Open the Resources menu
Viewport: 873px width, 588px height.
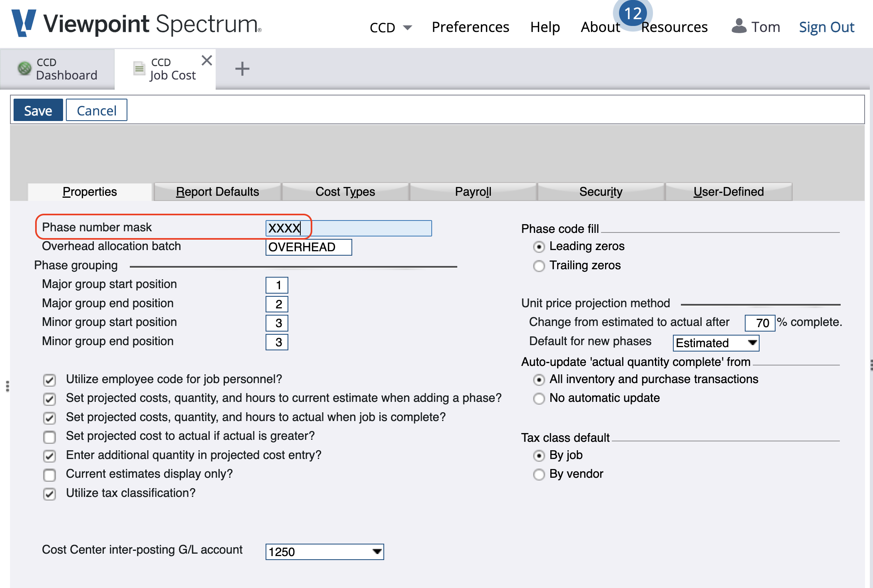point(675,27)
